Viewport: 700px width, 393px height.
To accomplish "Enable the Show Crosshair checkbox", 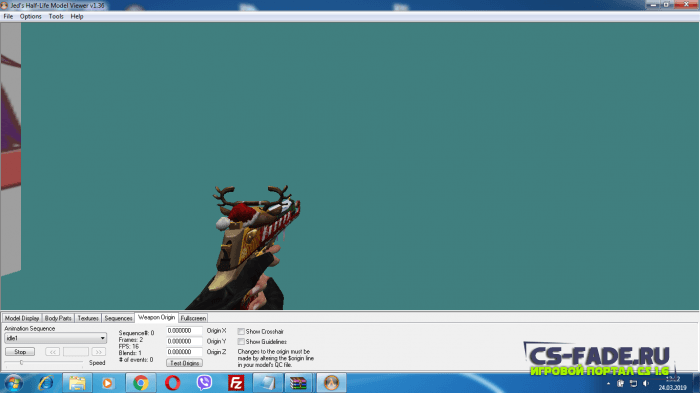I will point(241,331).
